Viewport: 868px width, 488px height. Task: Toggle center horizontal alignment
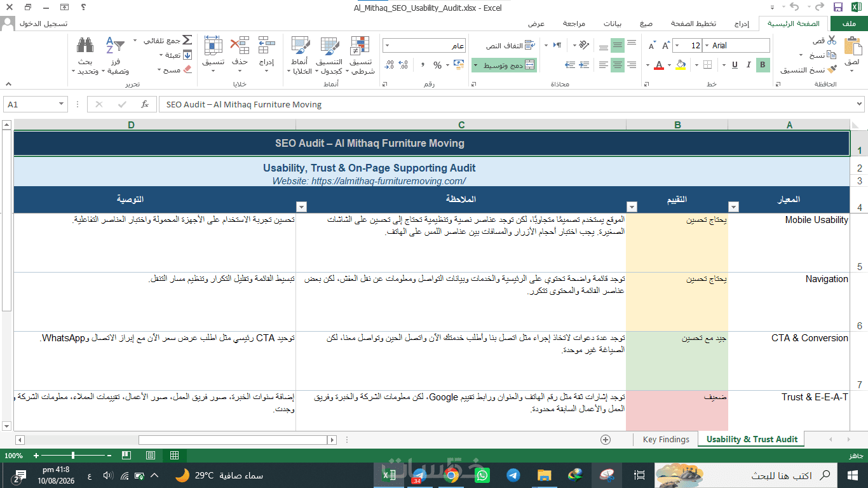pyautogui.click(x=617, y=65)
